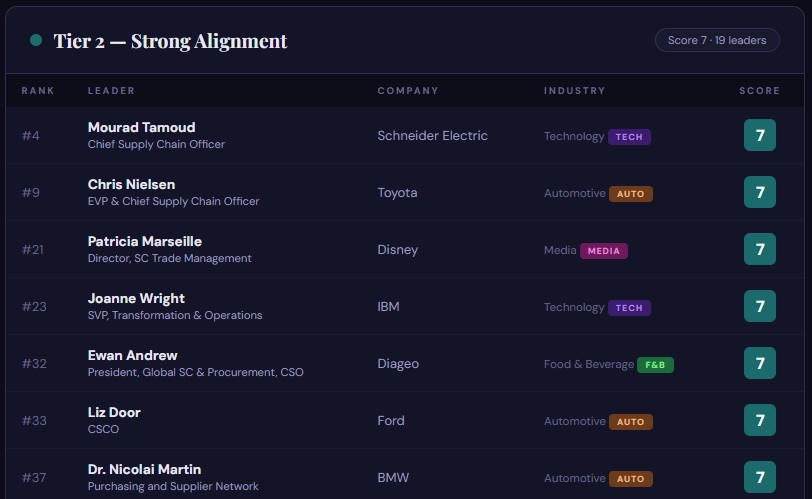The image size is (812, 499).
Task: Click the score 7 box for Patricia Marseille
Action: click(x=760, y=249)
